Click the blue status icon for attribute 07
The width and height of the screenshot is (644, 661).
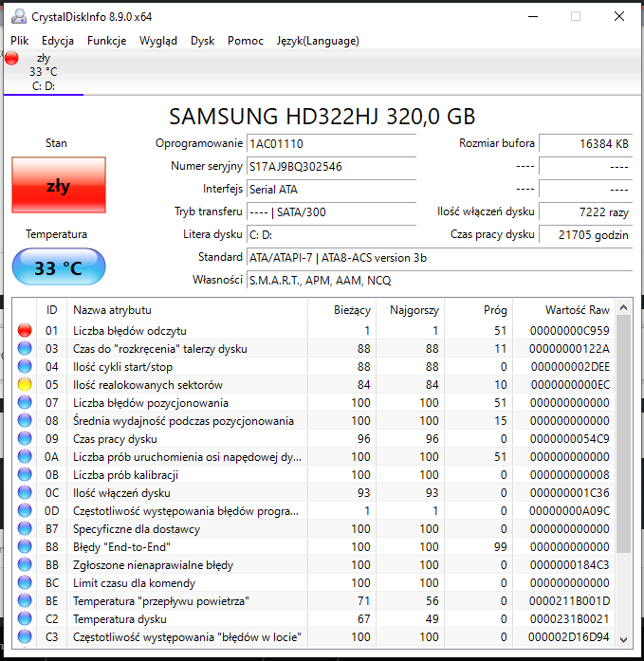tap(25, 402)
